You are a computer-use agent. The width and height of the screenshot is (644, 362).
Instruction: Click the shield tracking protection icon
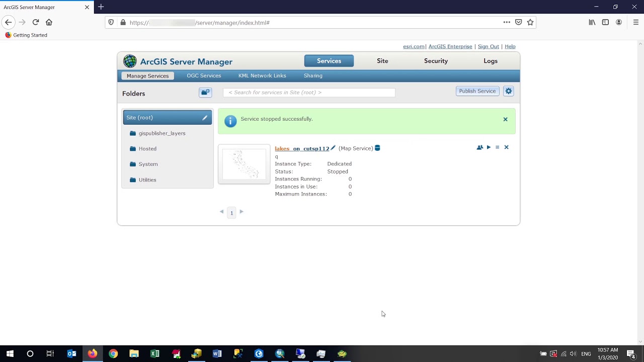click(x=112, y=23)
